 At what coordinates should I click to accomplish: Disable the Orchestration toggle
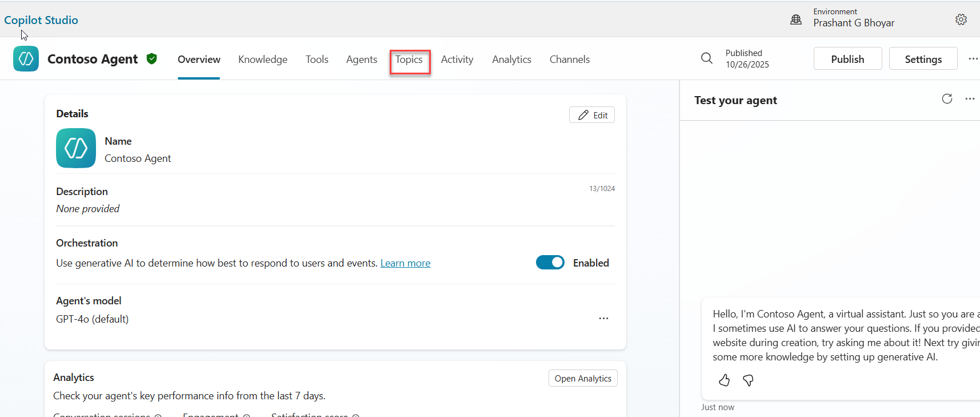(x=550, y=263)
